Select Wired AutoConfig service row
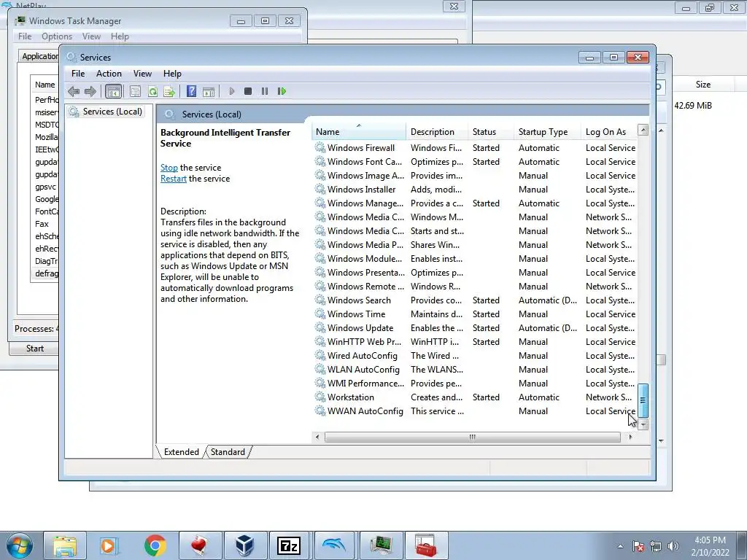The width and height of the screenshot is (747, 560). pos(475,356)
